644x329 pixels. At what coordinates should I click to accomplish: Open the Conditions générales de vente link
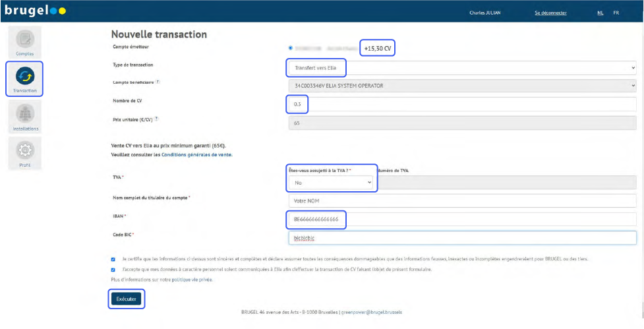pyautogui.click(x=196, y=154)
